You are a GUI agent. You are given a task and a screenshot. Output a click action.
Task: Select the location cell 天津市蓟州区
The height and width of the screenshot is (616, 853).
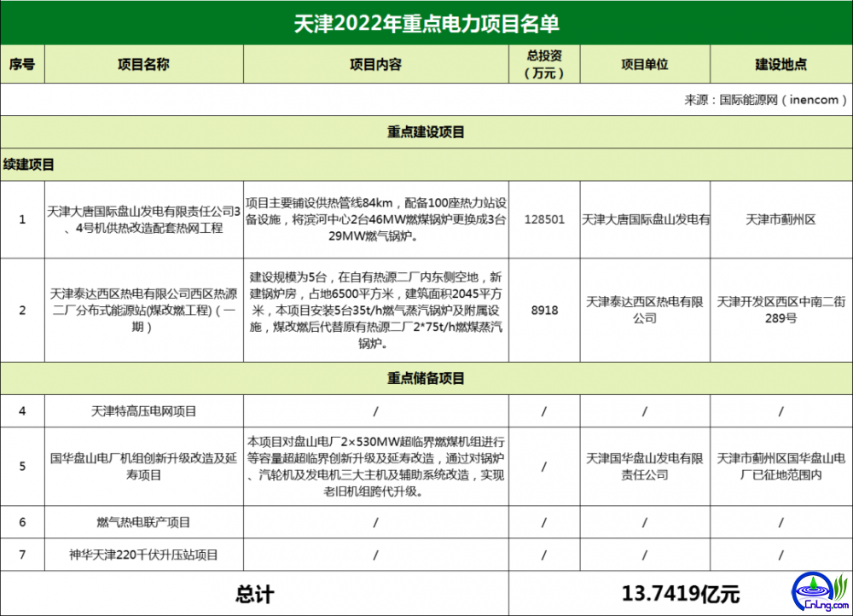click(x=780, y=219)
